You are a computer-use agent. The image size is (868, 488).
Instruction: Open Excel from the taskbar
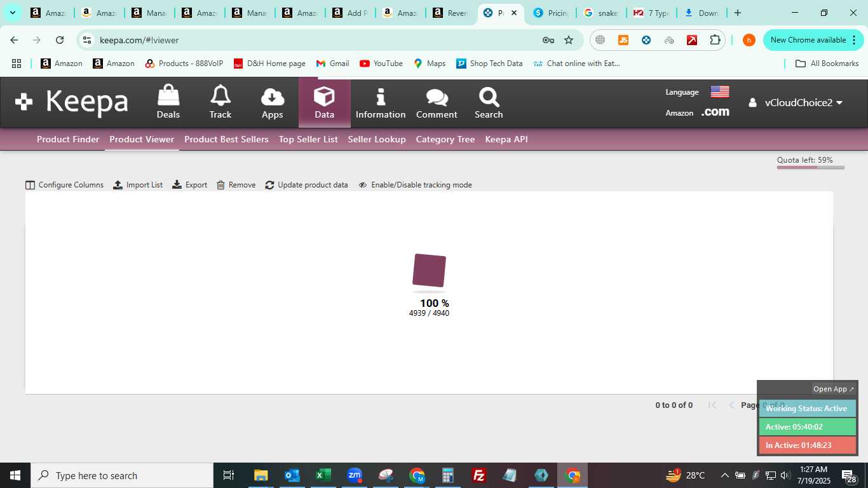coord(323,475)
